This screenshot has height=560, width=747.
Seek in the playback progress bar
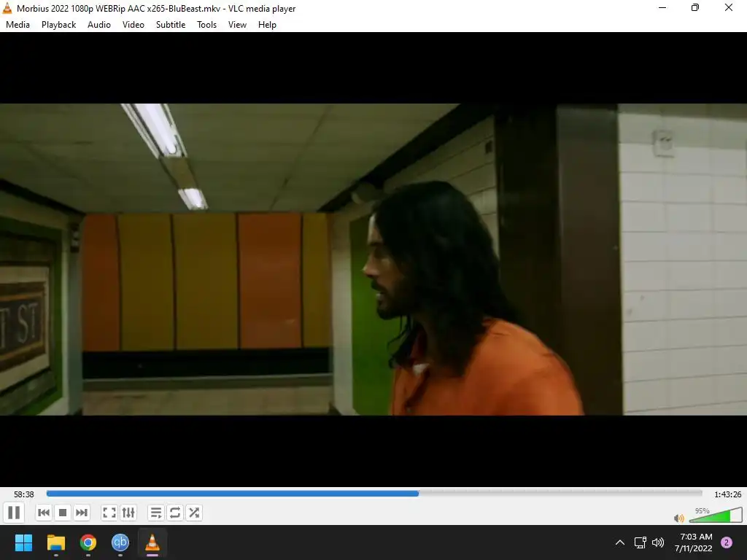coord(374,494)
